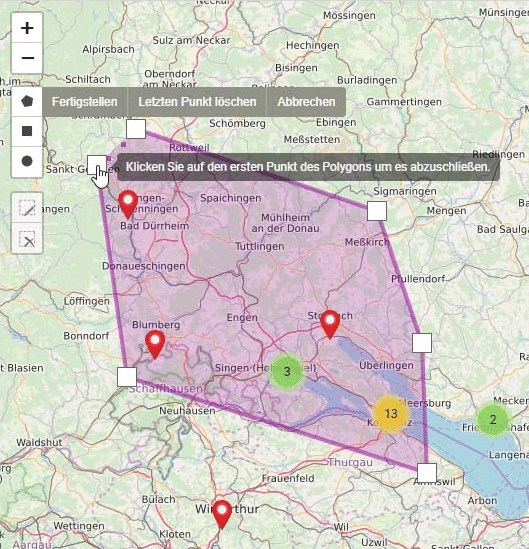Click the Wettingen map label
The image size is (529, 549).
click(x=79, y=526)
